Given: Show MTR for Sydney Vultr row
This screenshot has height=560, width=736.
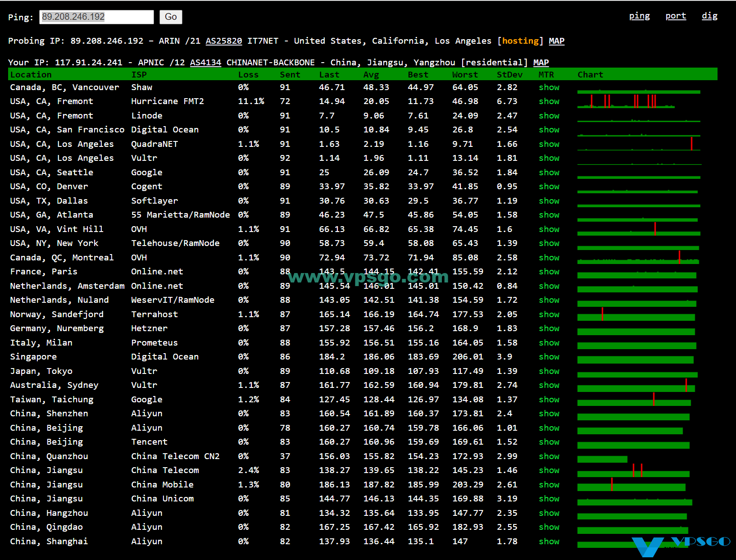Looking at the screenshot, I should point(549,385).
